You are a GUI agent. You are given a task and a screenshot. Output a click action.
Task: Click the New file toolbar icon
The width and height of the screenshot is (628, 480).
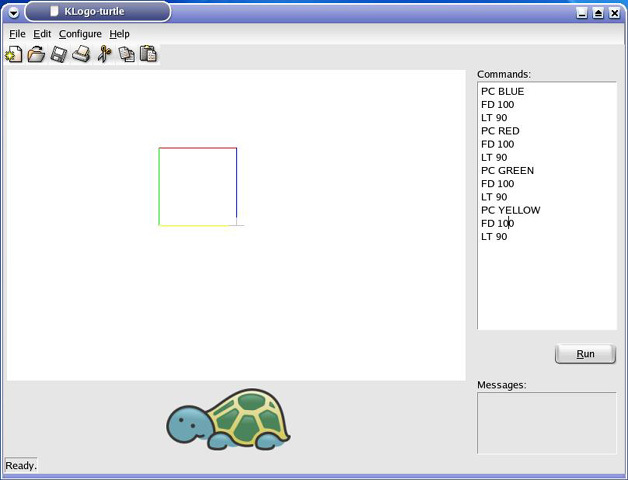pyautogui.click(x=14, y=55)
